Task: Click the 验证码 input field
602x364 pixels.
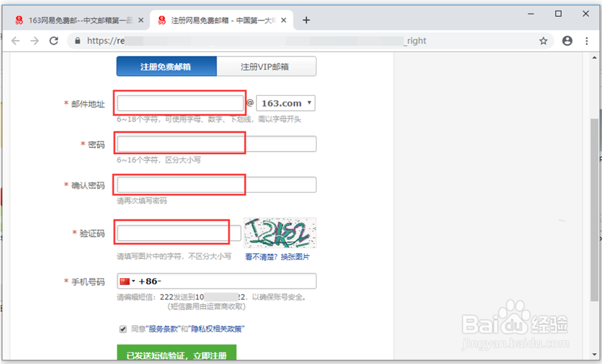Action: (179, 233)
